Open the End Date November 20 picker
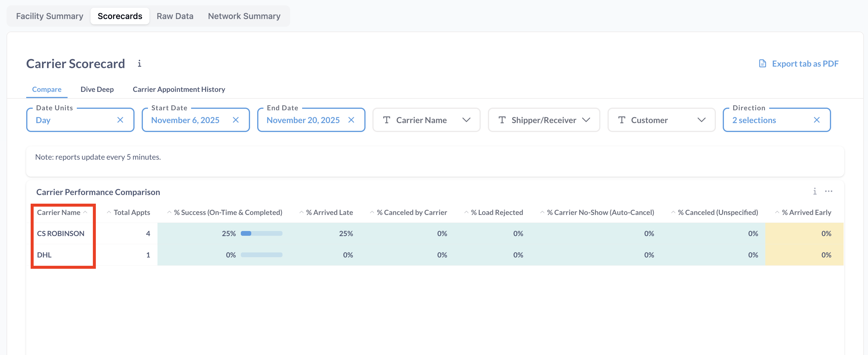The height and width of the screenshot is (355, 868). click(311, 120)
